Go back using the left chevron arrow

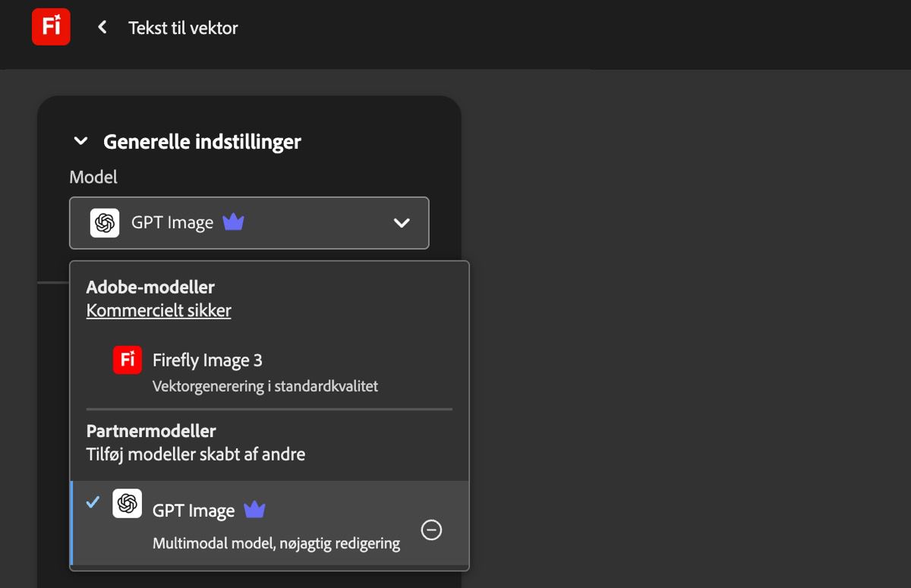pyautogui.click(x=102, y=27)
